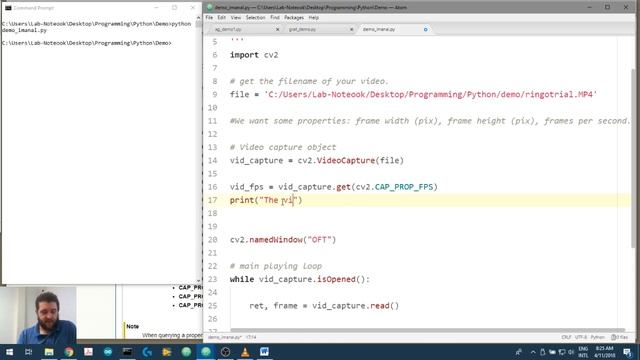Click the Command Prompt input line
The image size is (640, 360).
click(x=87, y=43)
